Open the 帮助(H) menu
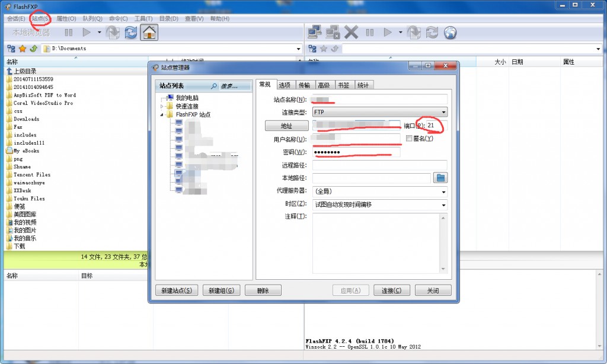Screen dimensions: 607x364 [220, 18]
